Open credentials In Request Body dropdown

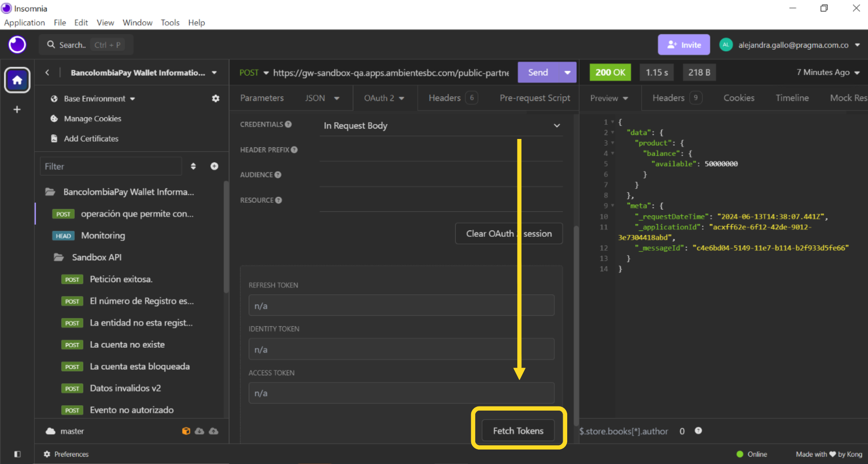click(x=441, y=125)
